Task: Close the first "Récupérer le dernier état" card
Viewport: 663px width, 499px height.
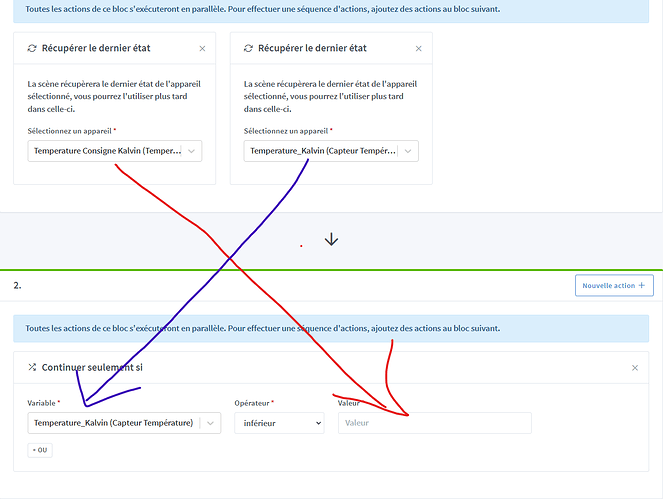Action: click(x=202, y=48)
